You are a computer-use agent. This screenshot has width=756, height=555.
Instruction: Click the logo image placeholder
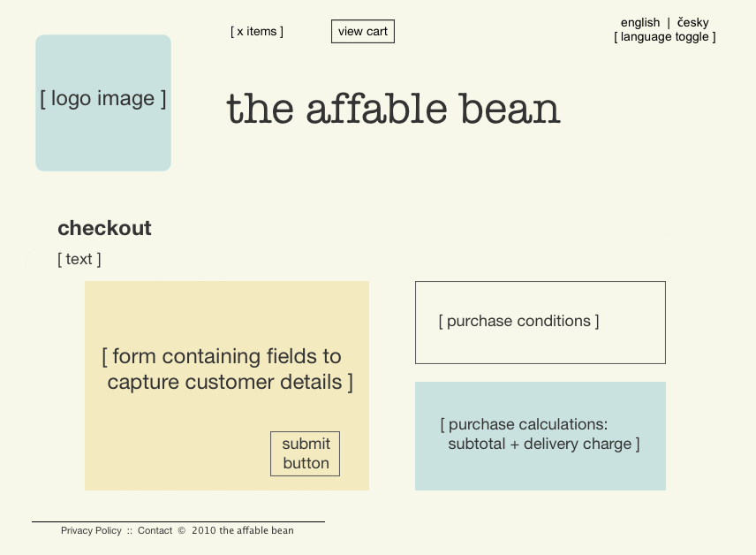pyautogui.click(x=102, y=103)
